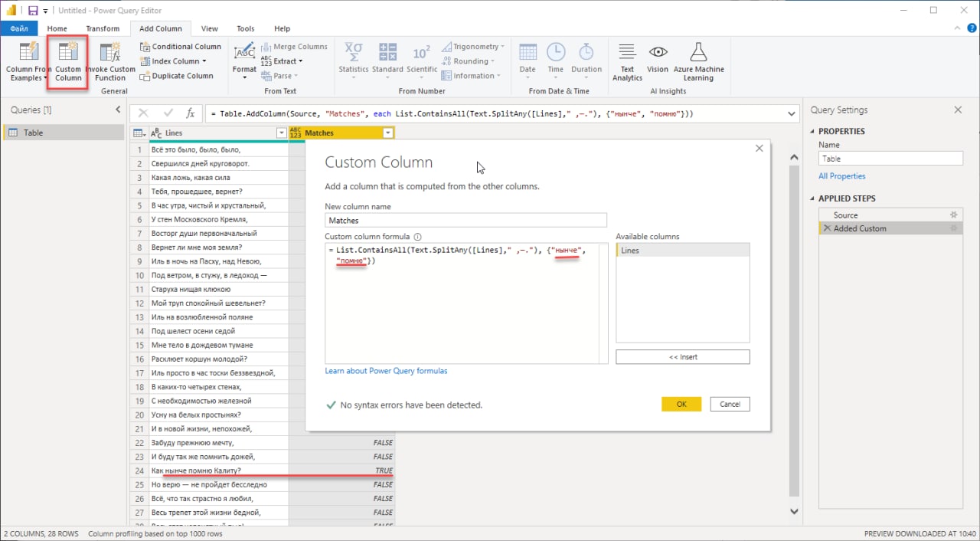The image size is (980, 541).
Task: Click the New column name field
Action: (x=465, y=221)
